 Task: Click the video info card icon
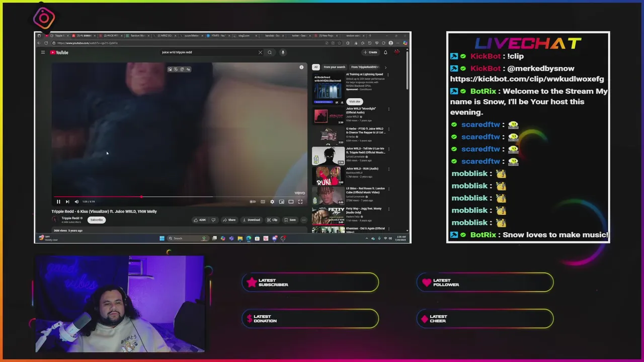click(301, 67)
